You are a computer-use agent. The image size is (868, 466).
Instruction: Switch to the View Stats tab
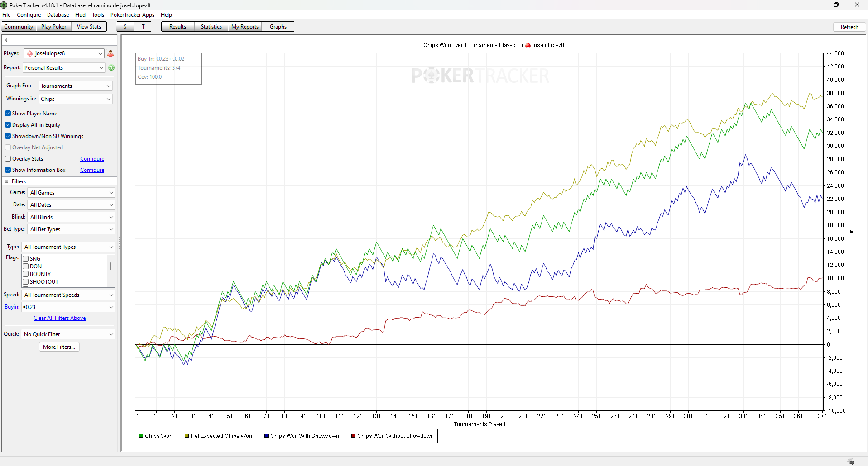[x=89, y=27]
